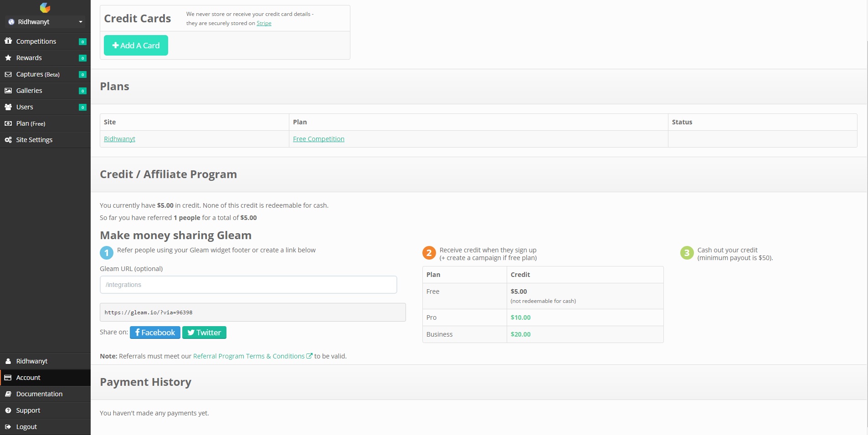The height and width of the screenshot is (435, 868).
Task: Open Plan (Free) in the sidebar
Action: (x=45, y=123)
